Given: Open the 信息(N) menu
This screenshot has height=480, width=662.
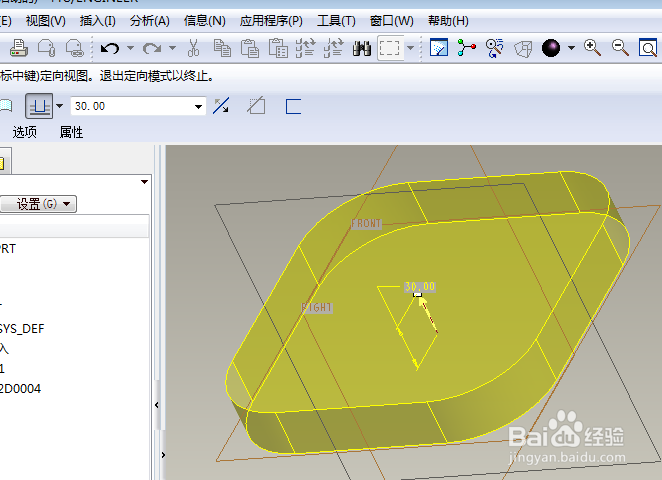Looking at the screenshot, I should (x=205, y=21).
